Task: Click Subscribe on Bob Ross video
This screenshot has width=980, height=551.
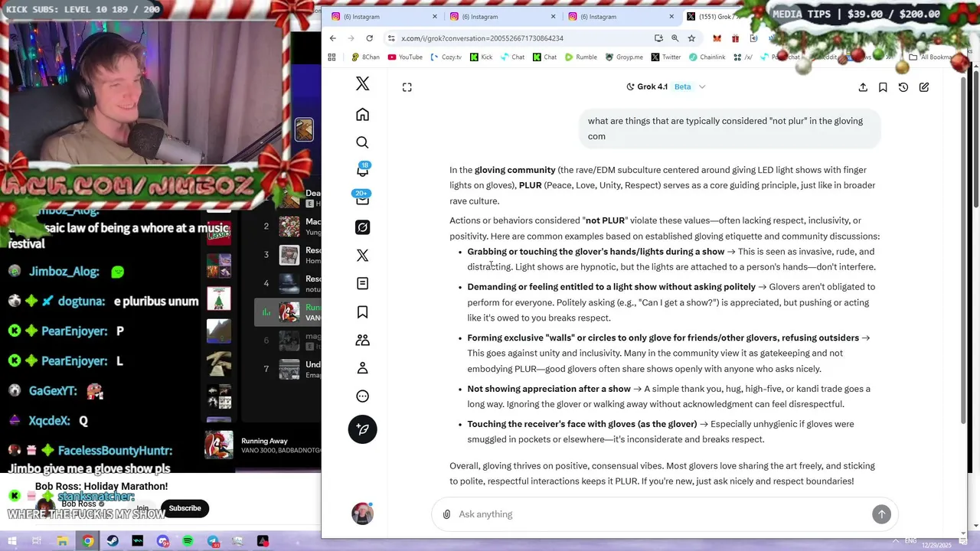Action: [185, 508]
